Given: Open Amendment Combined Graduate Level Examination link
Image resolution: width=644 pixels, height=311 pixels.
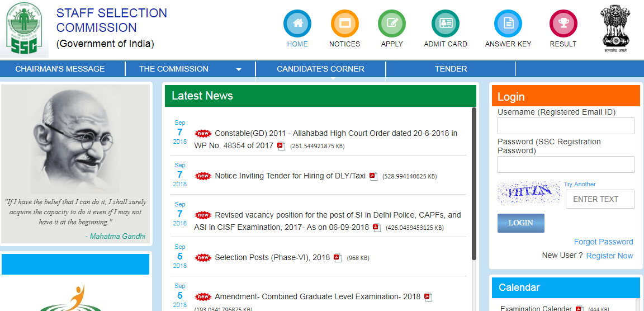Looking at the screenshot, I should click(x=318, y=296).
